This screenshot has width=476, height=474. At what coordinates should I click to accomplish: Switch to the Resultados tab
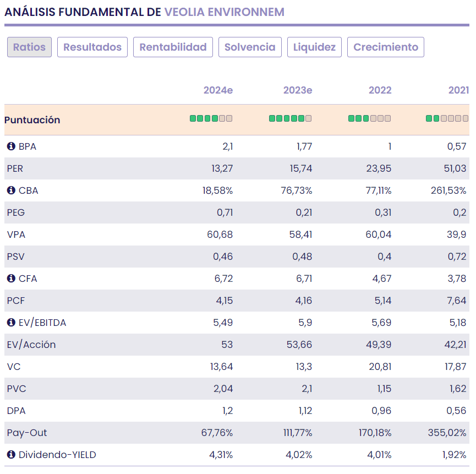click(92, 47)
